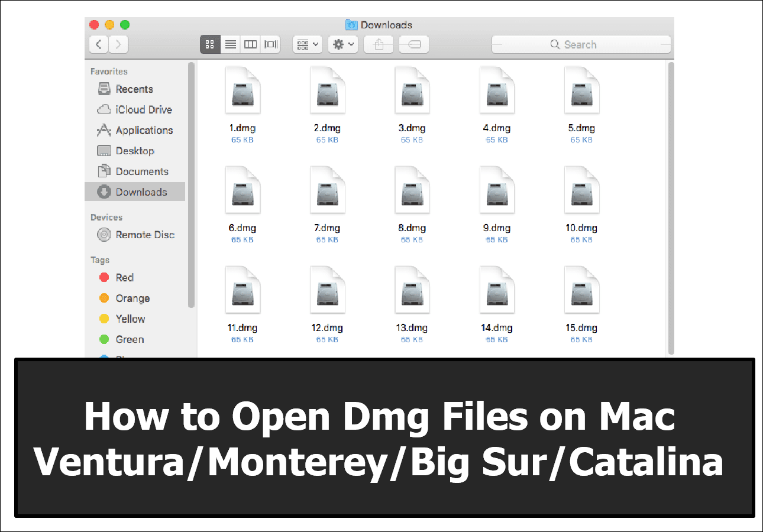Screen dimensions: 763x532
Task: Select the 2.dmg file icon
Action: pos(327,90)
